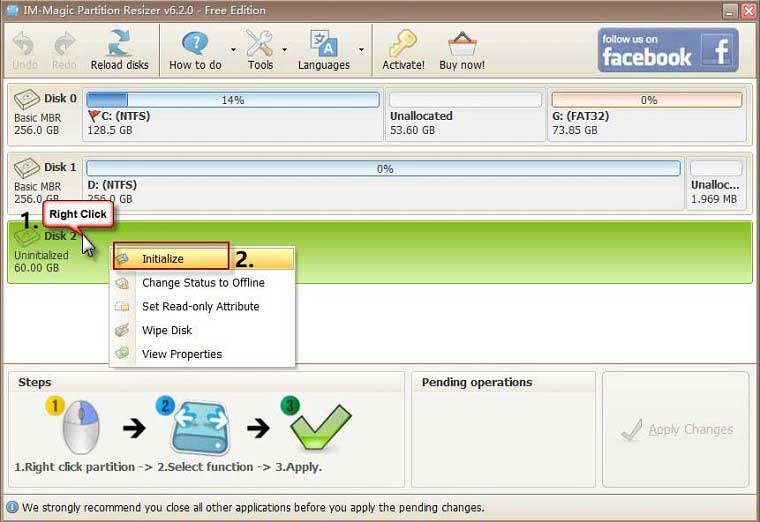Click the Set Read-only Attribute icon
Viewport: 760px width, 522px height.
pyautogui.click(x=123, y=306)
